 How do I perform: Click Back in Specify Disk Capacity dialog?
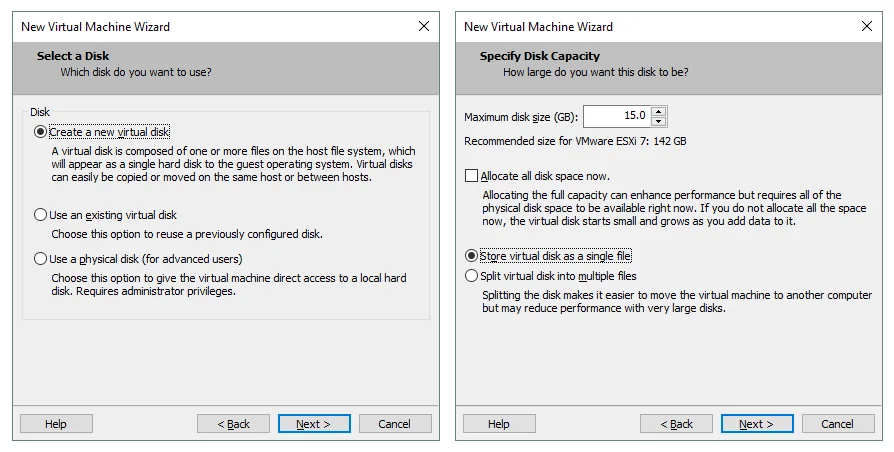pyautogui.click(x=676, y=424)
